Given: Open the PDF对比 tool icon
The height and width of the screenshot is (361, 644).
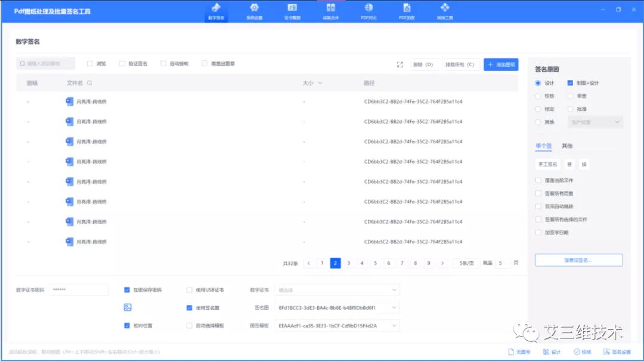Looking at the screenshot, I should pyautogui.click(x=369, y=11).
